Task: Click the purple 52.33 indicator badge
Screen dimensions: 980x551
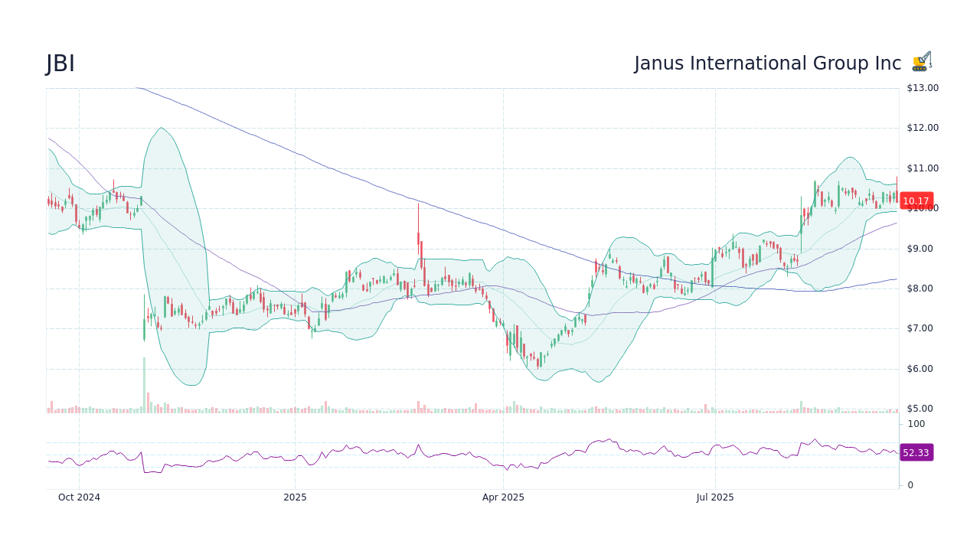Action: click(x=916, y=453)
